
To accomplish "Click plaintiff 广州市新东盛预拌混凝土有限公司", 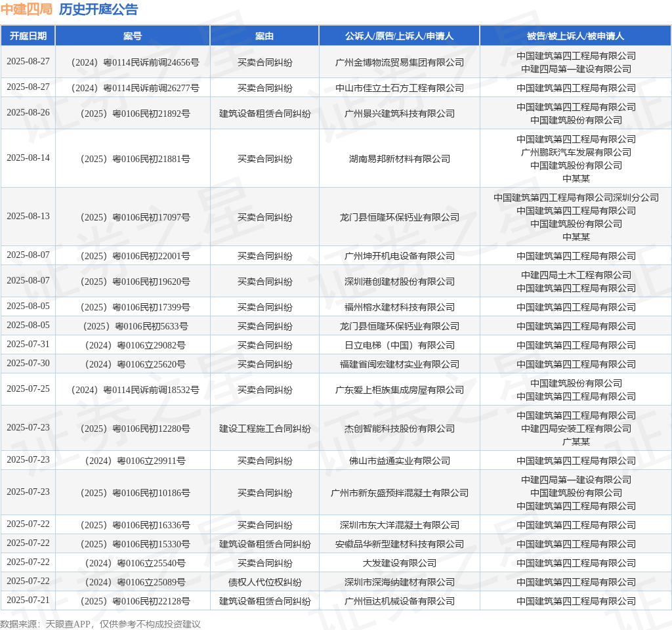I will (x=400, y=493).
